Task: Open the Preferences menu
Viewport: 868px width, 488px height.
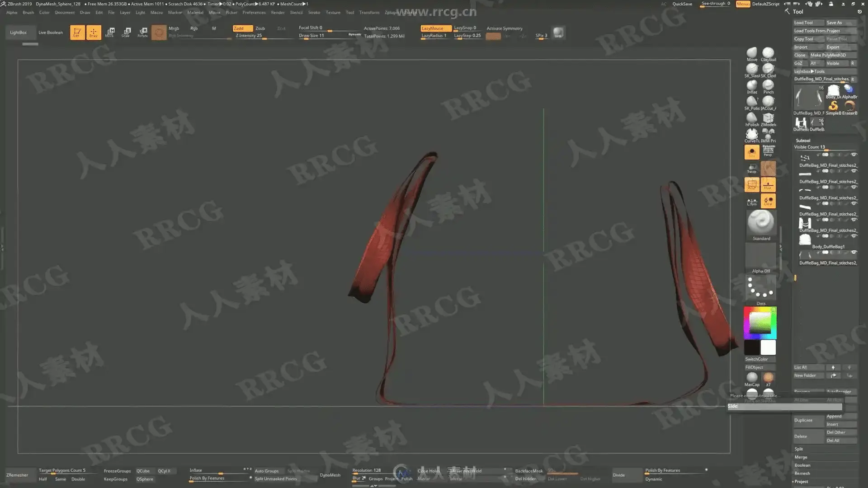Action: tap(254, 13)
